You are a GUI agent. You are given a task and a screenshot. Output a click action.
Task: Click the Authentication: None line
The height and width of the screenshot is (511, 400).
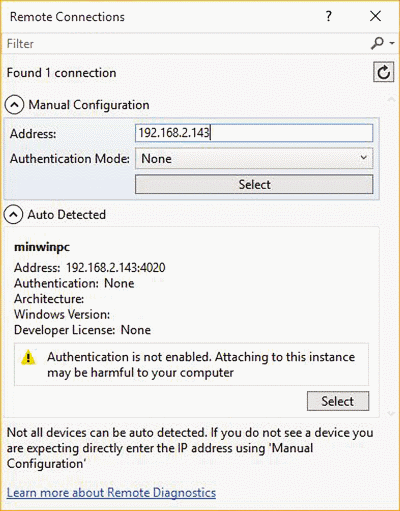[74, 283]
